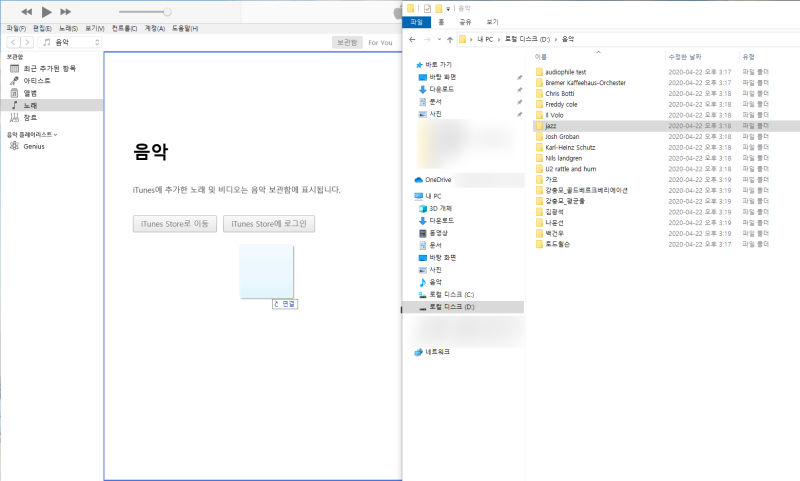Skip to the previous track in iTunes
Viewport: 800px width, 481px height.
click(27, 12)
